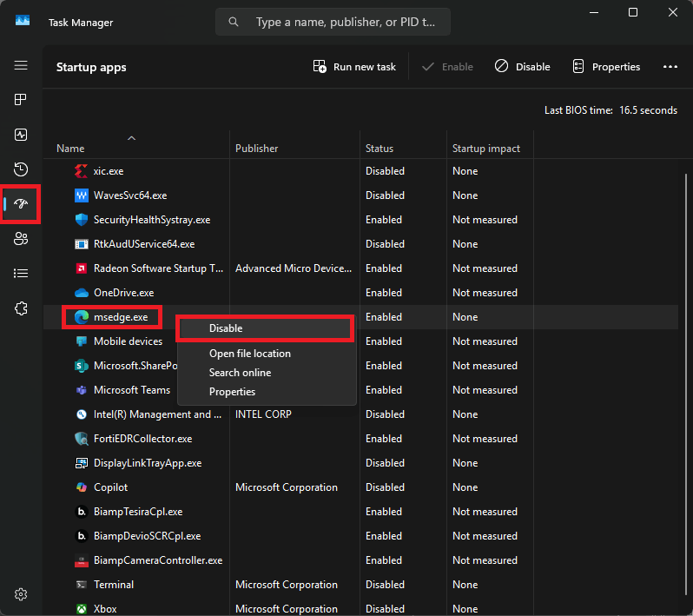Image resolution: width=693 pixels, height=616 pixels.
Task: Choose Search online in the context menu
Action: tap(240, 373)
